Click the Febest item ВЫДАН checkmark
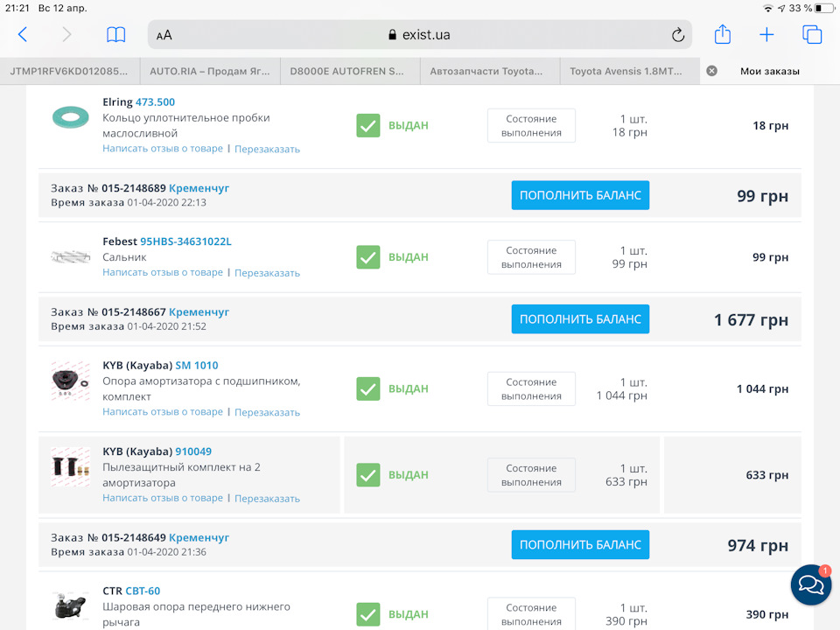Viewport: 840px width, 630px height. (368, 257)
